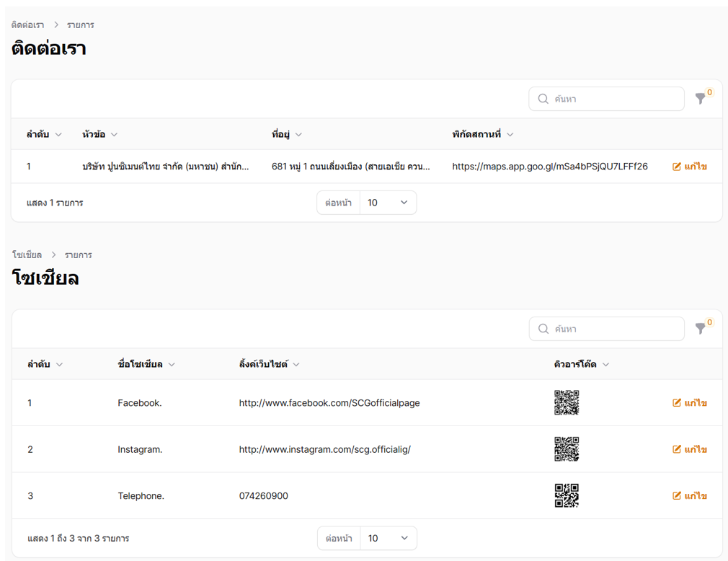Click edit pencil icon for Facebook row

[x=677, y=402]
